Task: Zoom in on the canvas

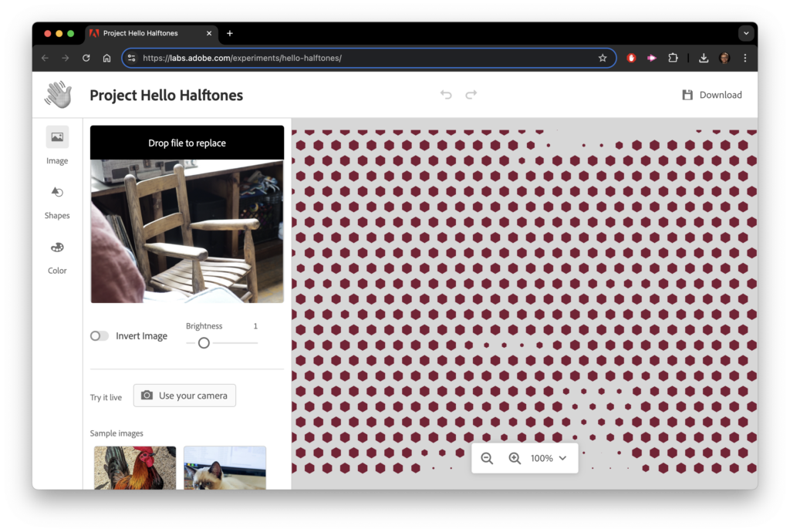Action: coord(515,458)
